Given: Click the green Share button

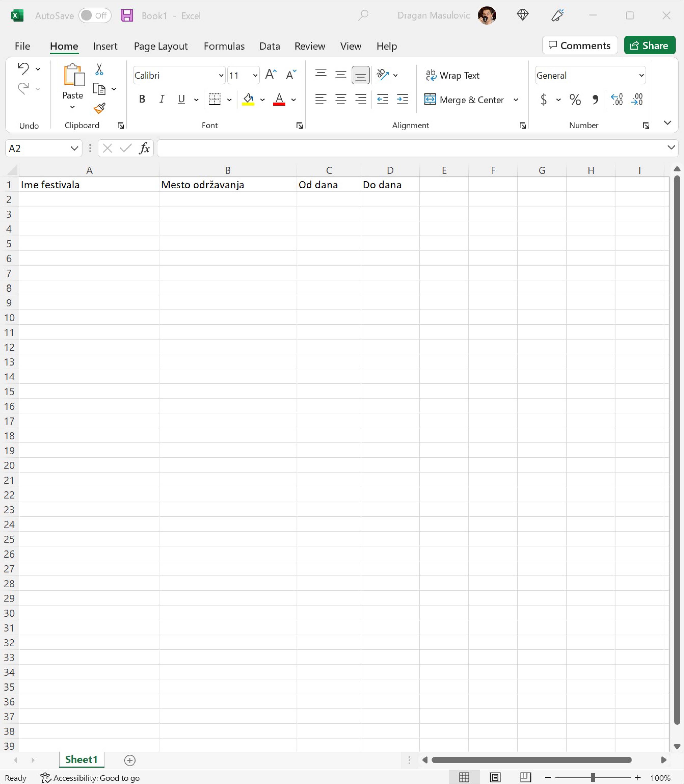Looking at the screenshot, I should [649, 45].
